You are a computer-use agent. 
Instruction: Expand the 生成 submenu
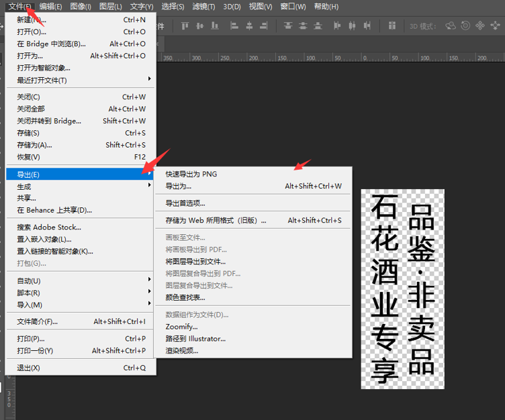(81, 187)
